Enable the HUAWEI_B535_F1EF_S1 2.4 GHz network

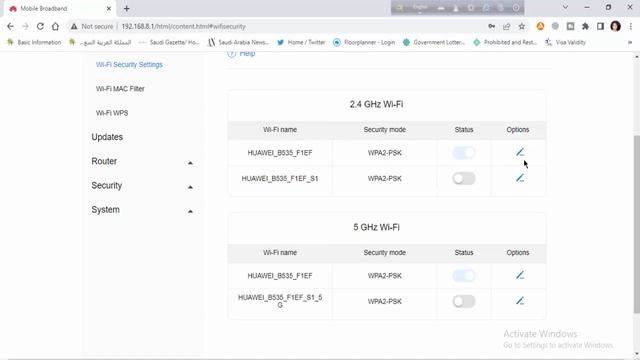[x=464, y=178]
